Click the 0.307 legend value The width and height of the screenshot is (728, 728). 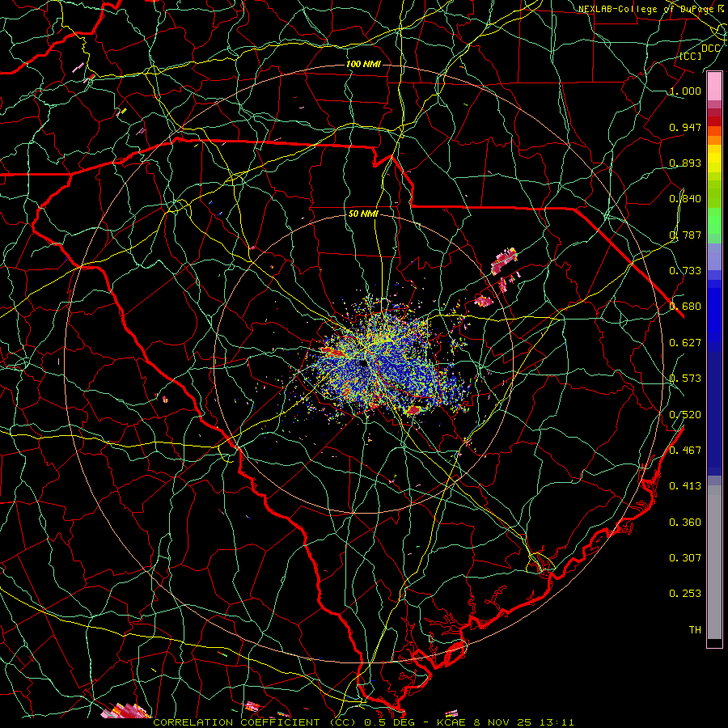point(685,558)
